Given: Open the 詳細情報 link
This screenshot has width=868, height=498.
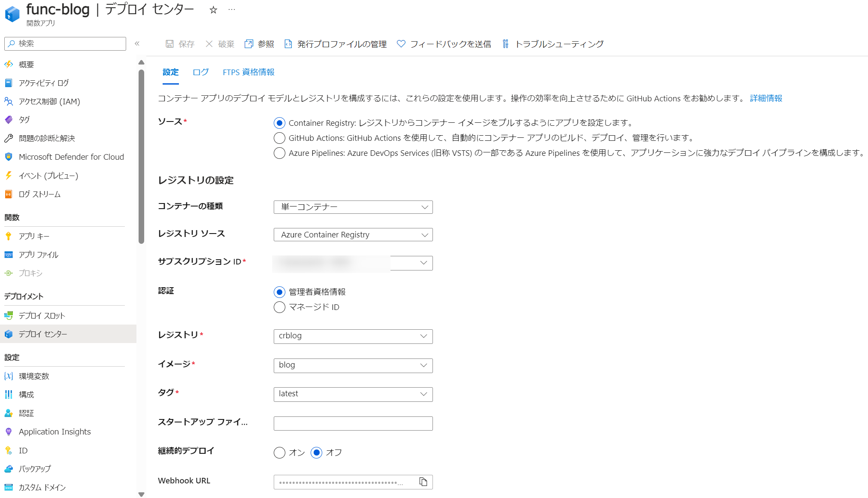Looking at the screenshot, I should click(x=765, y=98).
